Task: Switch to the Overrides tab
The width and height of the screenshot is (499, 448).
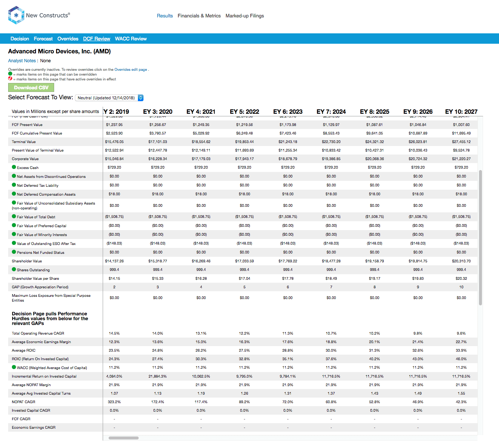Action: click(x=68, y=39)
